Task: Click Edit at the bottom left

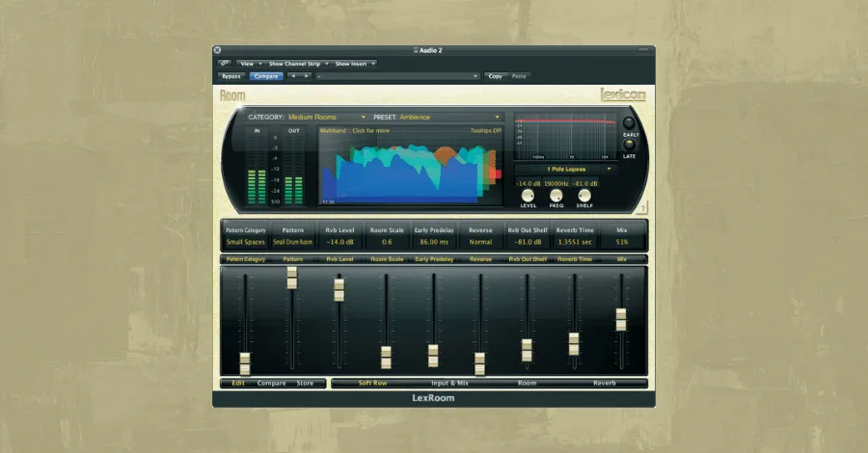Action: (238, 383)
